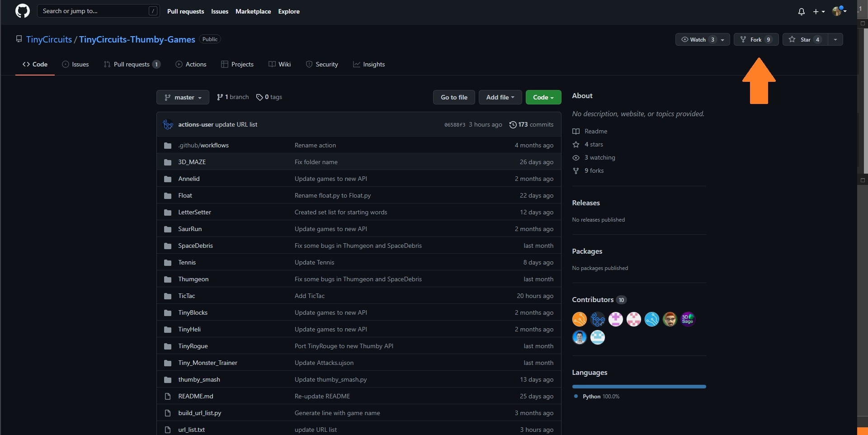Image resolution: width=868 pixels, height=435 pixels.
Task: Open the TinyRogue folder link
Action: [193, 346]
